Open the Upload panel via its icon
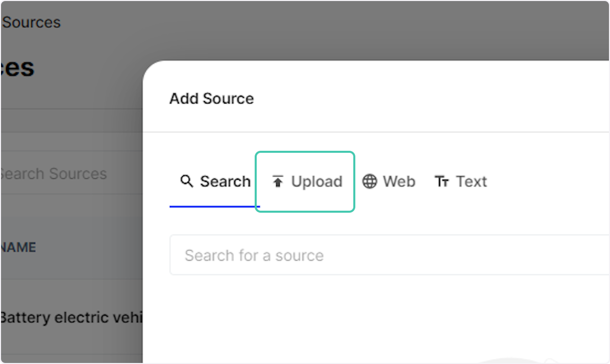The image size is (610, 364). tap(277, 181)
